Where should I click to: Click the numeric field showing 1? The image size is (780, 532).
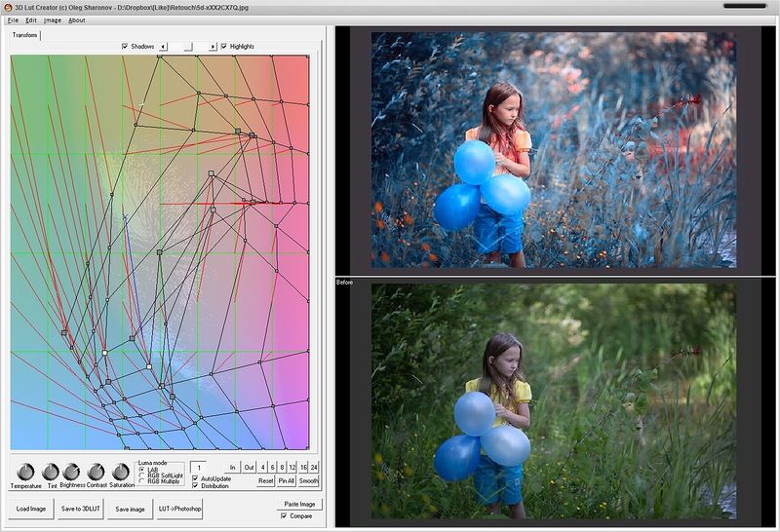pyautogui.click(x=199, y=468)
